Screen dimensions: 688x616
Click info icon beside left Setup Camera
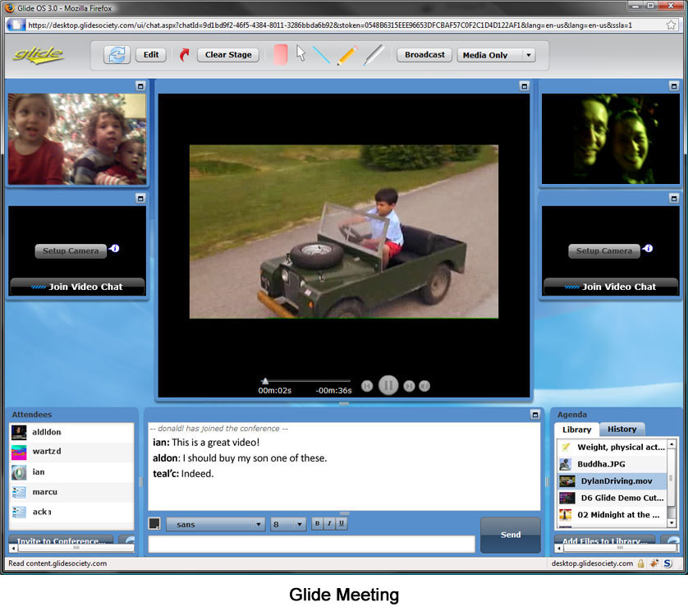click(x=115, y=248)
